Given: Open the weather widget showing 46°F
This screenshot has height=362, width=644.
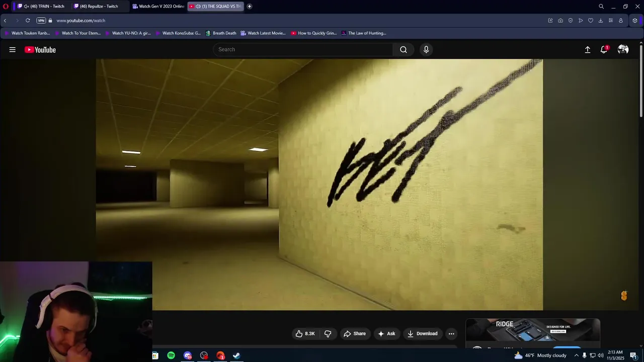Looking at the screenshot, I should [x=540, y=355].
